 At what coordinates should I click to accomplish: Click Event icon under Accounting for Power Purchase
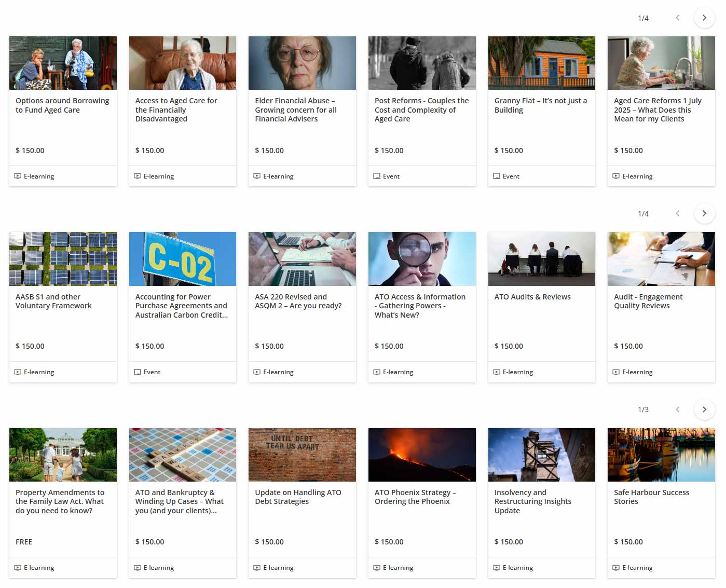pyautogui.click(x=138, y=372)
